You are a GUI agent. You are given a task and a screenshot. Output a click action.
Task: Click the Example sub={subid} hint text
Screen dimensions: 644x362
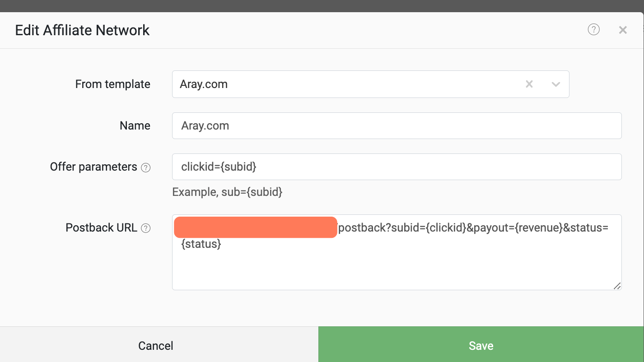pos(227,192)
